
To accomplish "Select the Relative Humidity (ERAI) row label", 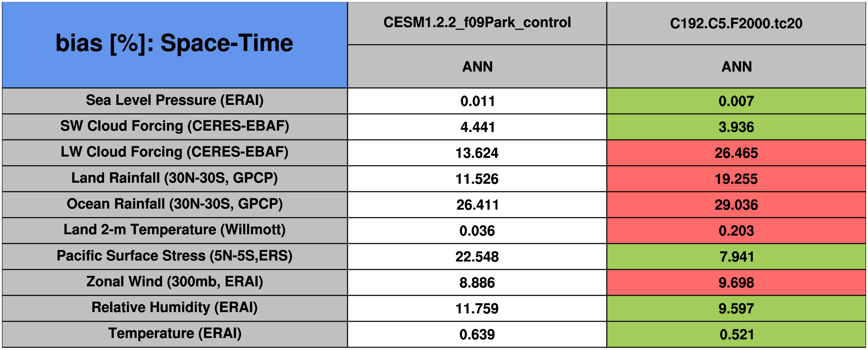I will 174,308.
